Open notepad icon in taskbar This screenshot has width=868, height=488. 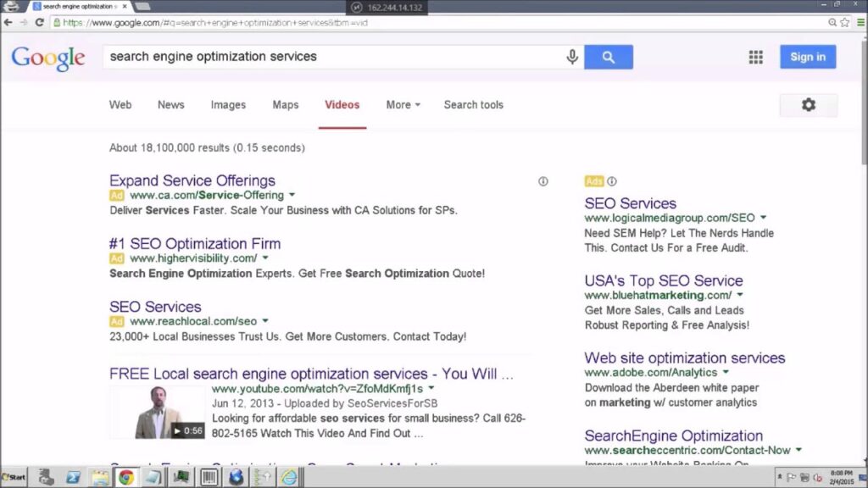click(x=153, y=477)
